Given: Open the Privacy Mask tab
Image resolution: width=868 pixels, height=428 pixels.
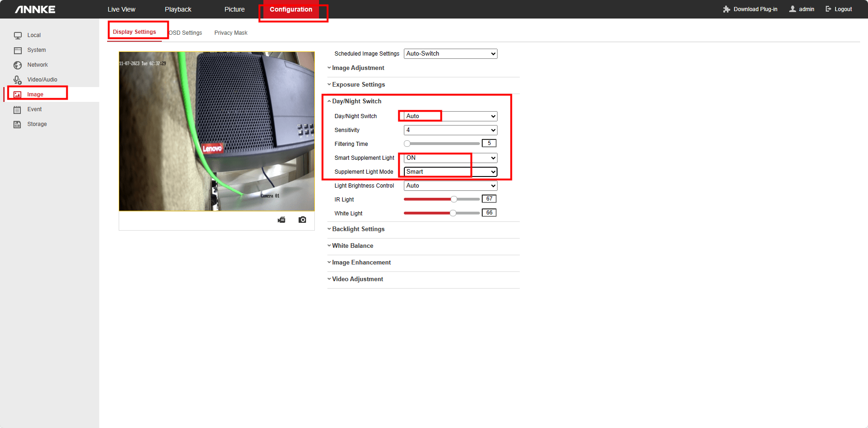Looking at the screenshot, I should (x=230, y=32).
